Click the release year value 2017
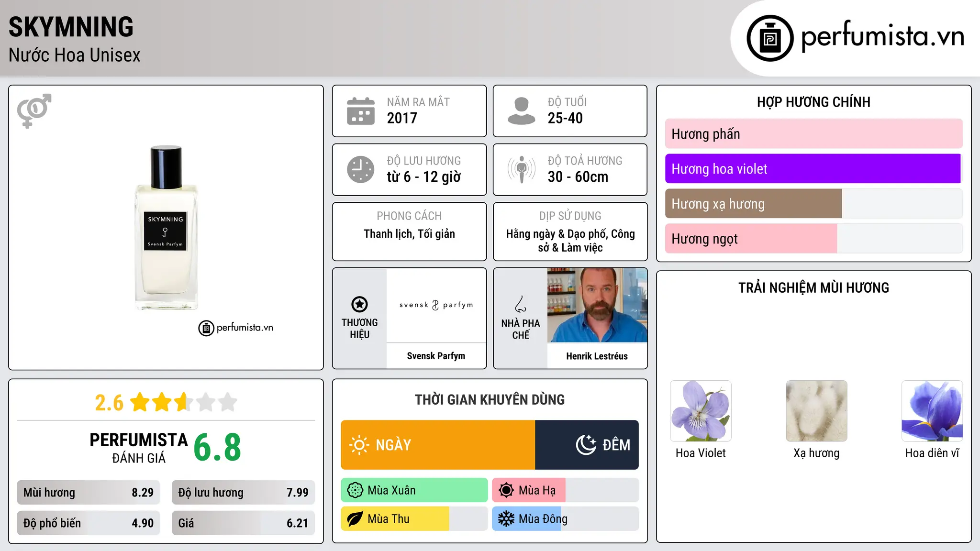 pos(402,118)
